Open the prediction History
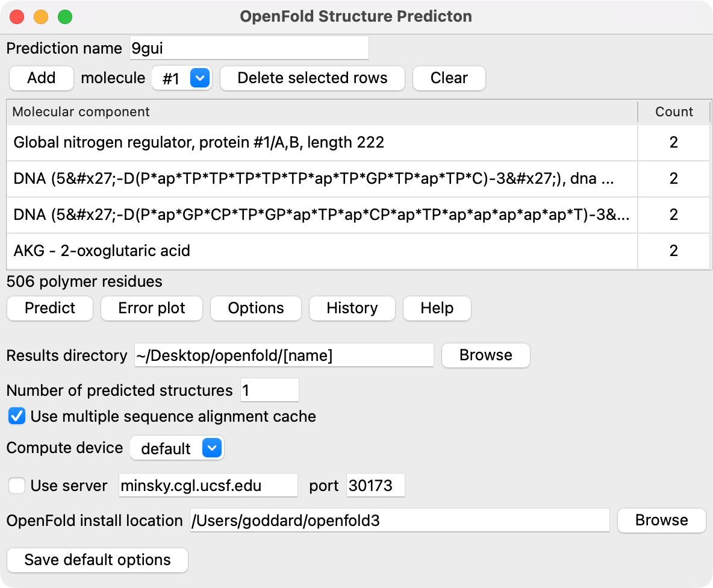 tap(352, 308)
